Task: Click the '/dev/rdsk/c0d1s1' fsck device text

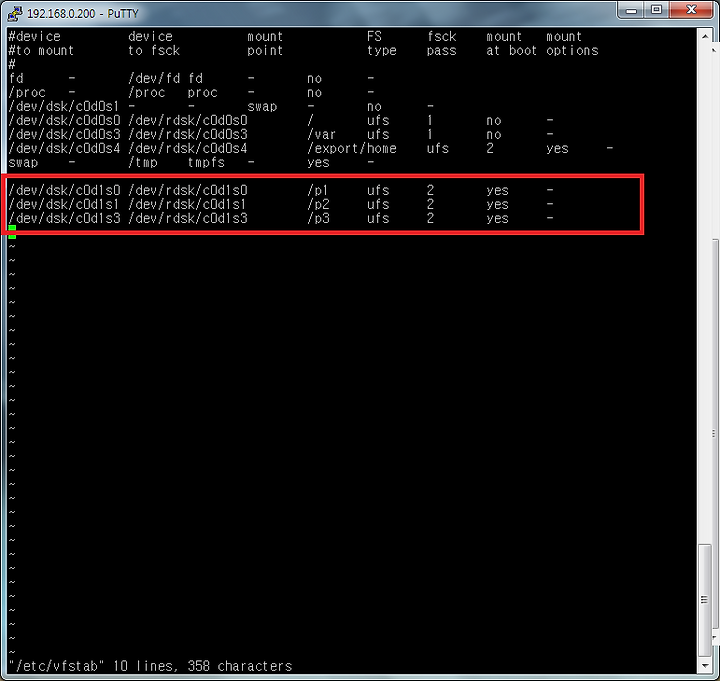Action: [188, 204]
